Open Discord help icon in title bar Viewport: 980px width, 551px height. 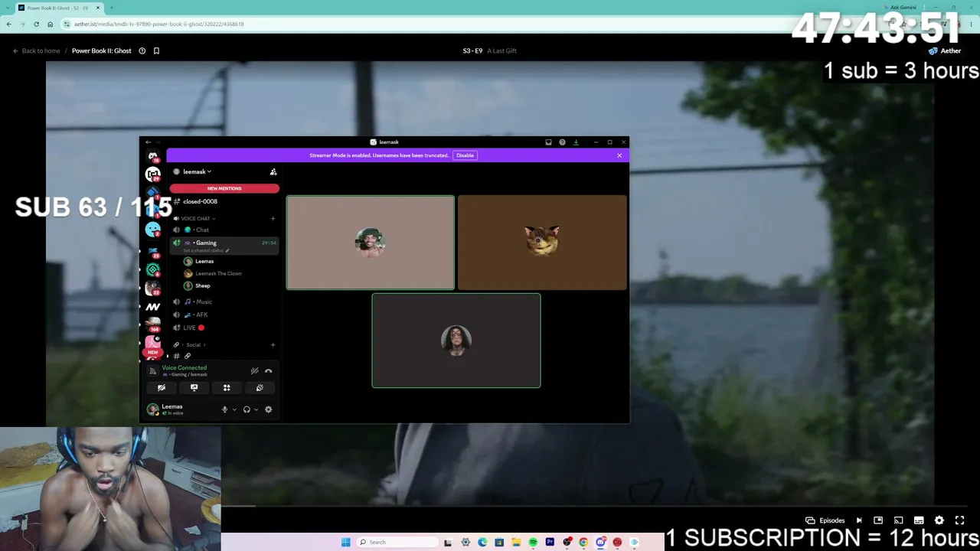click(x=562, y=142)
